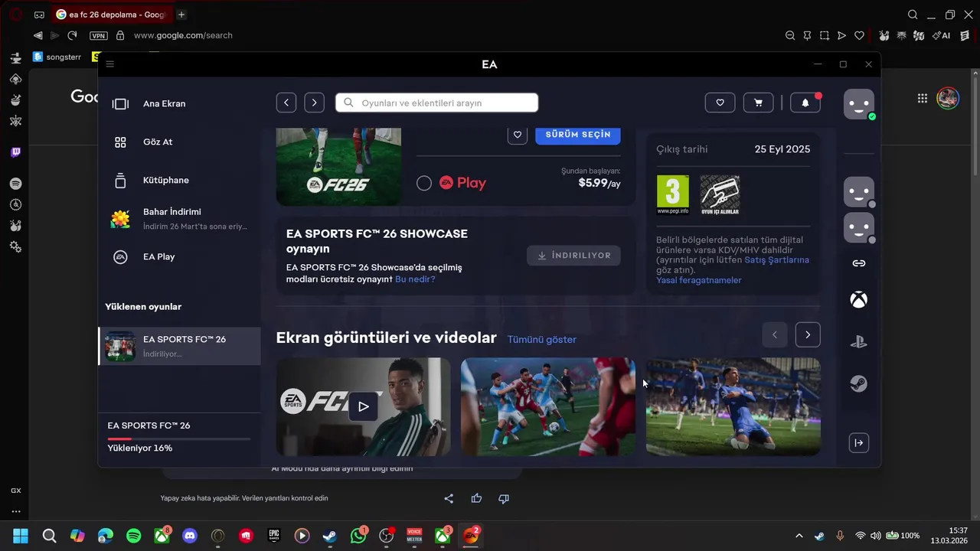This screenshot has width=980, height=551.
Task: Open linked accounts chain icon in the right panel
Action: tap(859, 263)
